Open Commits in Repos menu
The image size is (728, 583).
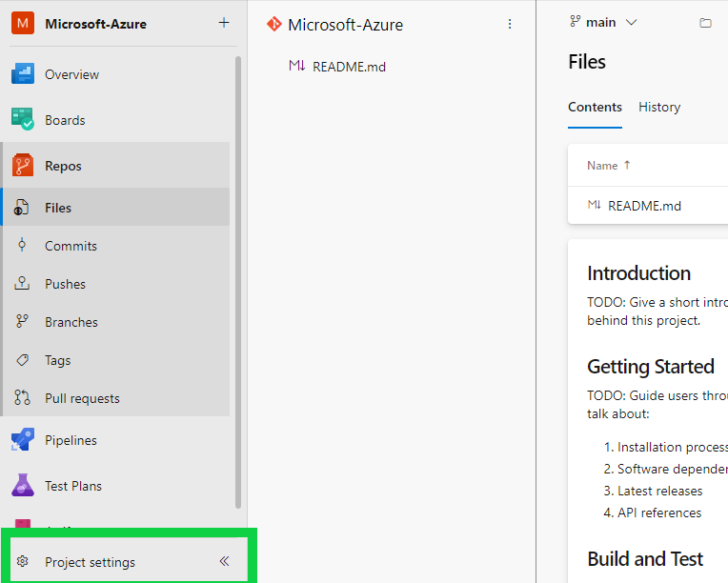tap(71, 246)
